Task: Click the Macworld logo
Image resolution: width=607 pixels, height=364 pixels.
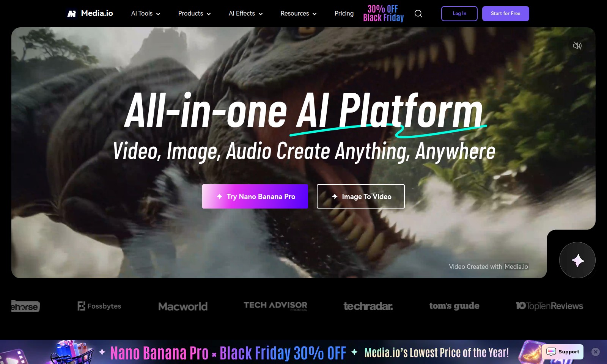Action: pyautogui.click(x=183, y=306)
